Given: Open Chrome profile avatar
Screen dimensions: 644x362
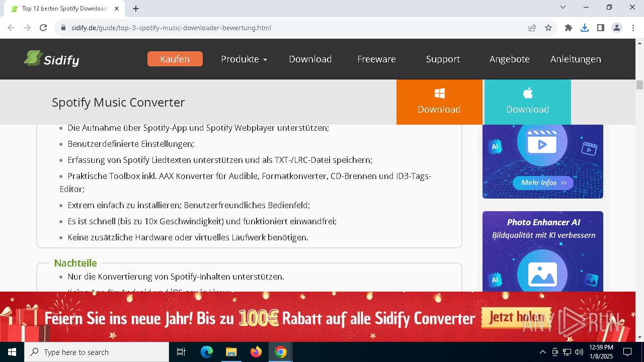Looking at the screenshot, I should click(x=617, y=28).
